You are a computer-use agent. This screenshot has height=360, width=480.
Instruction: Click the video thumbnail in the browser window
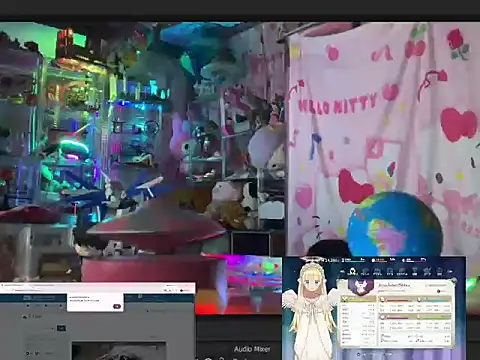119,351
